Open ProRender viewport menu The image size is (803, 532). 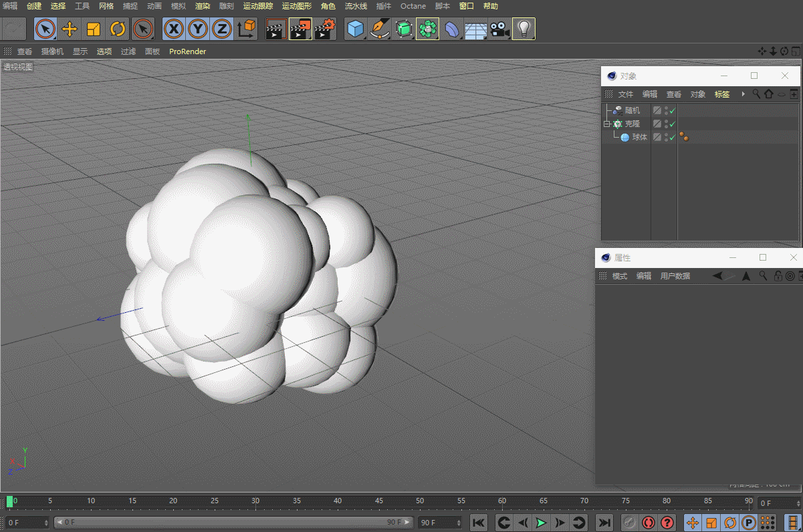(188, 51)
